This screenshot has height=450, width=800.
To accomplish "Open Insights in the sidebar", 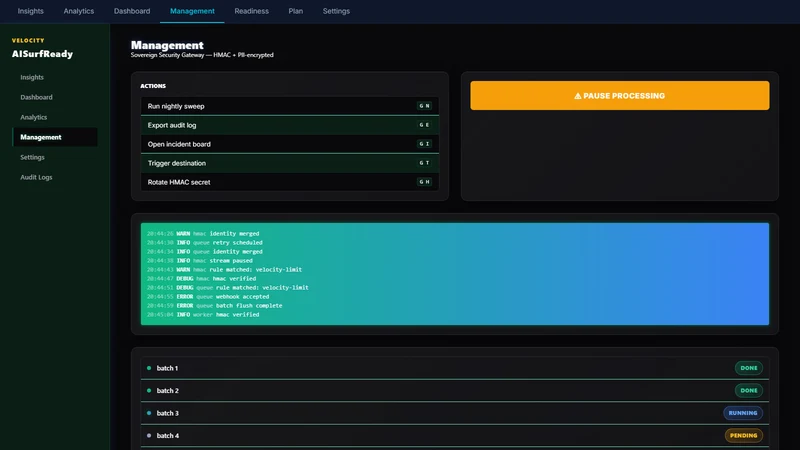I will click(x=55, y=77).
